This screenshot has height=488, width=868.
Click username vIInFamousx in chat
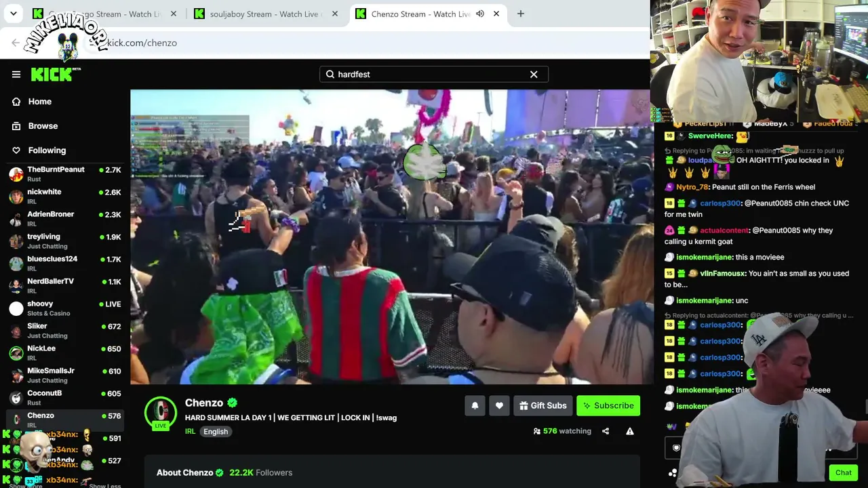tap(723, 274)
